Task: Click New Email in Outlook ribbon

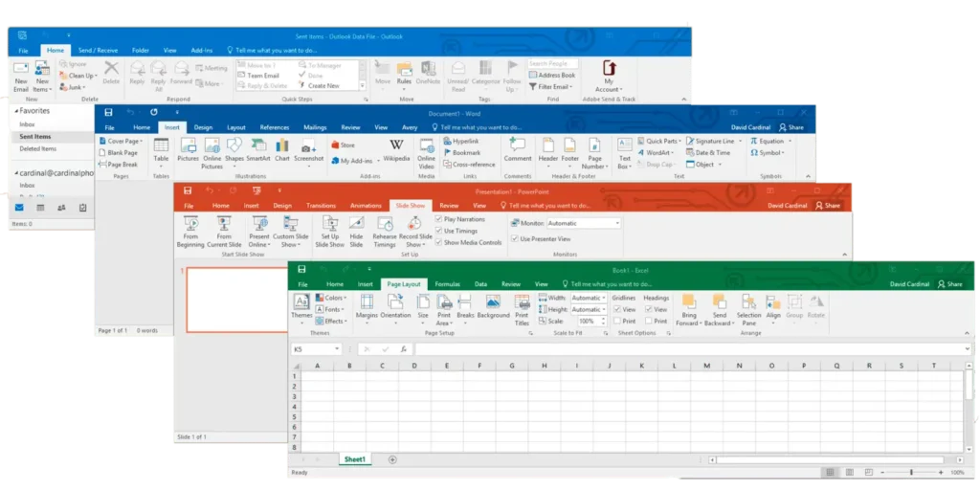Action: [x=21, y=77]
